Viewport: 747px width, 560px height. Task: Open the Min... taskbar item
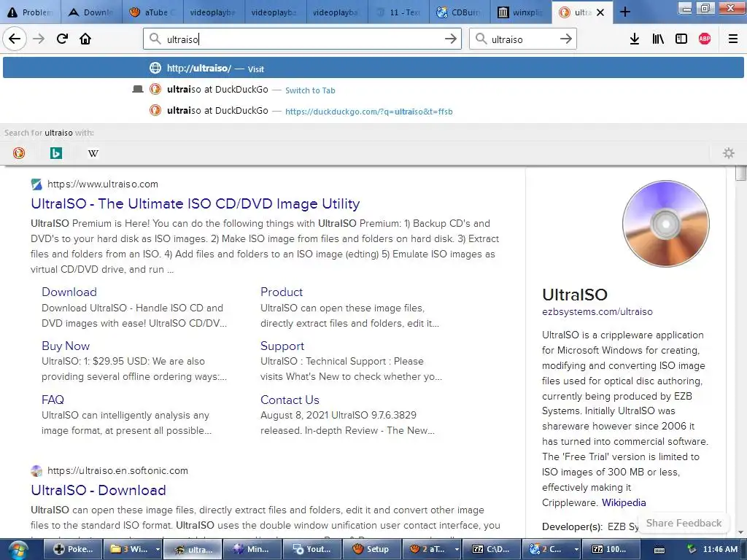(x=252, y=549)
